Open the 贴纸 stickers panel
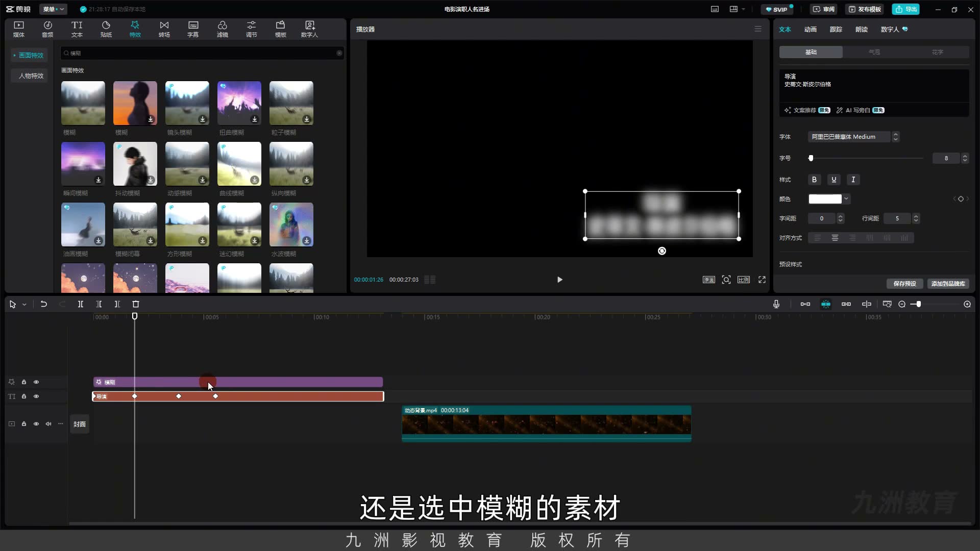The height and width of the screenshot is (551, 980). [x=106, y=29]
